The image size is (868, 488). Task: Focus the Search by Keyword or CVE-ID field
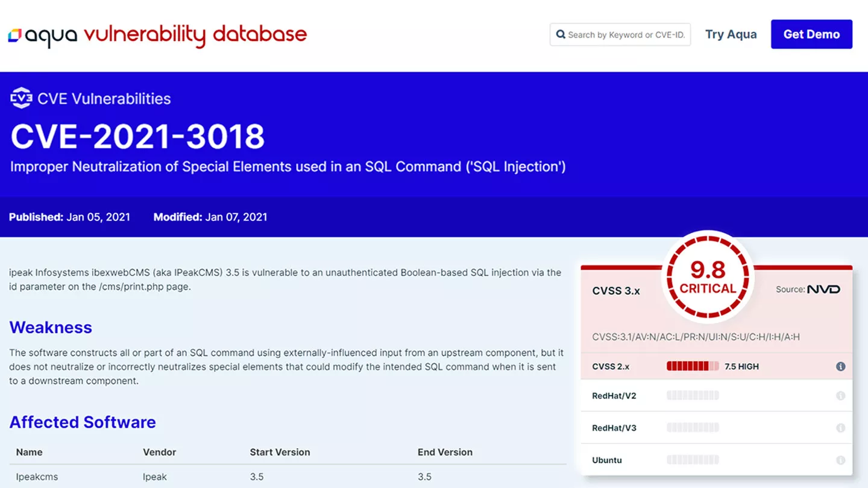[620, 34]
